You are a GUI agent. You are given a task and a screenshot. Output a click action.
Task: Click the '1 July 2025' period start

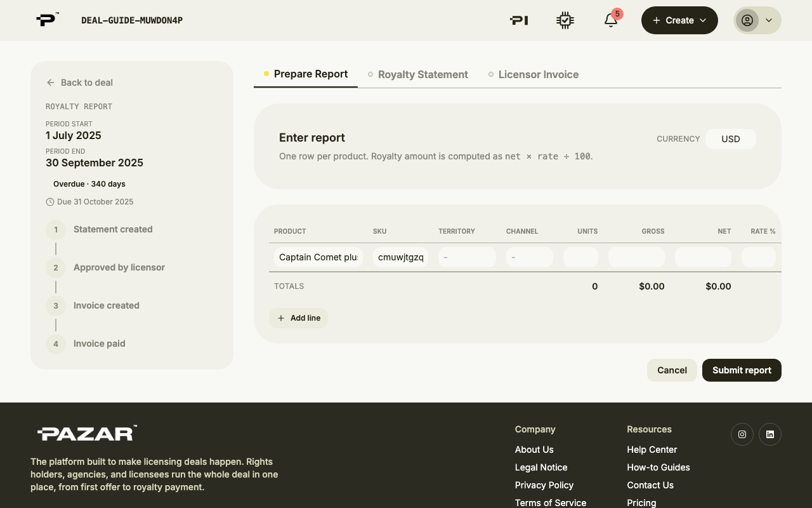[74, 135]
